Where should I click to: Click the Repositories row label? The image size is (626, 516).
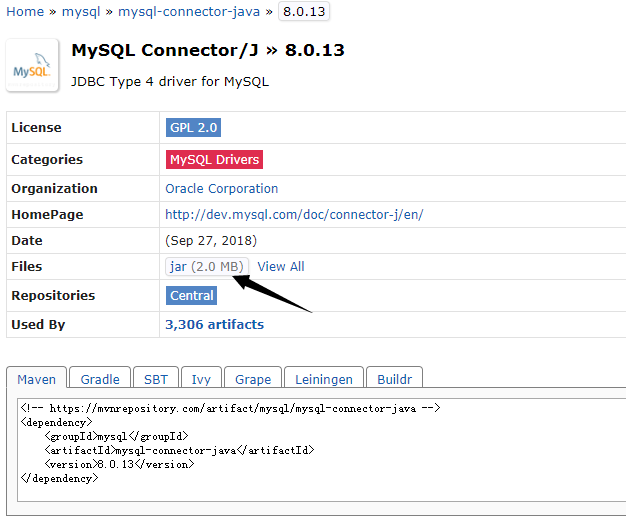click(x=53, y=296)
